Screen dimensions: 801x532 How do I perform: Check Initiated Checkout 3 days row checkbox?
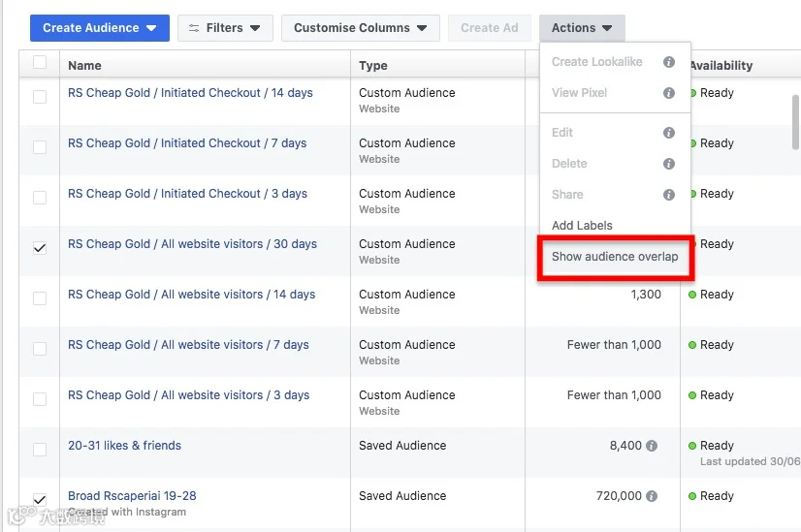pos(40,198)
